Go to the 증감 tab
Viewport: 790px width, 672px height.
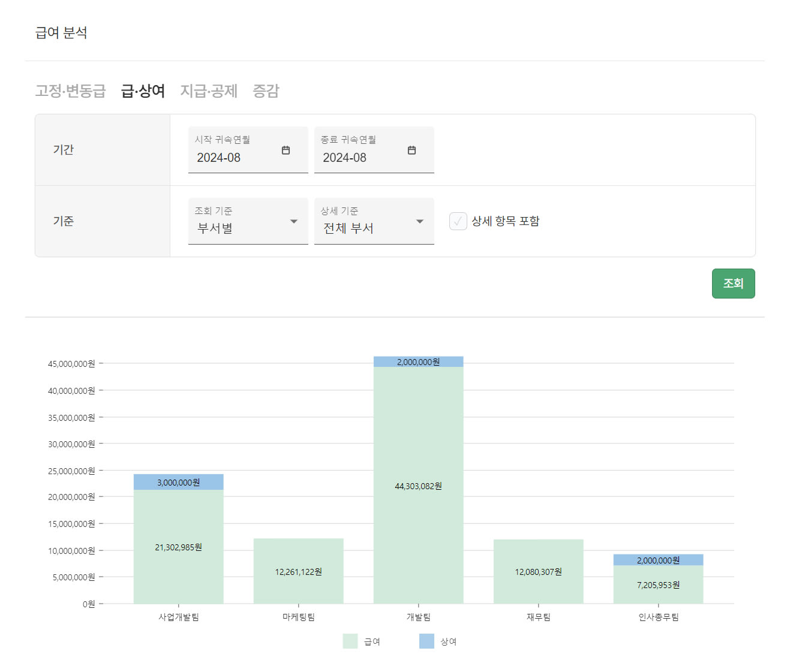[266, 91]
